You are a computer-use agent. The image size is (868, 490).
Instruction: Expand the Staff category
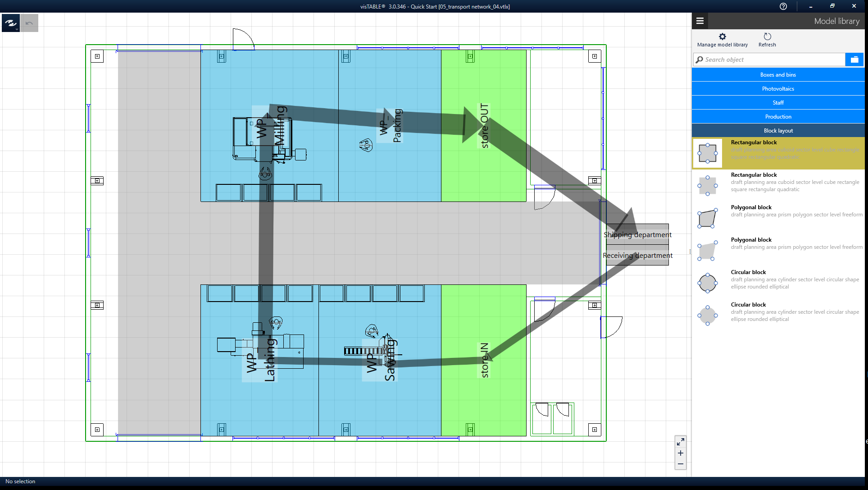point(778,103)
